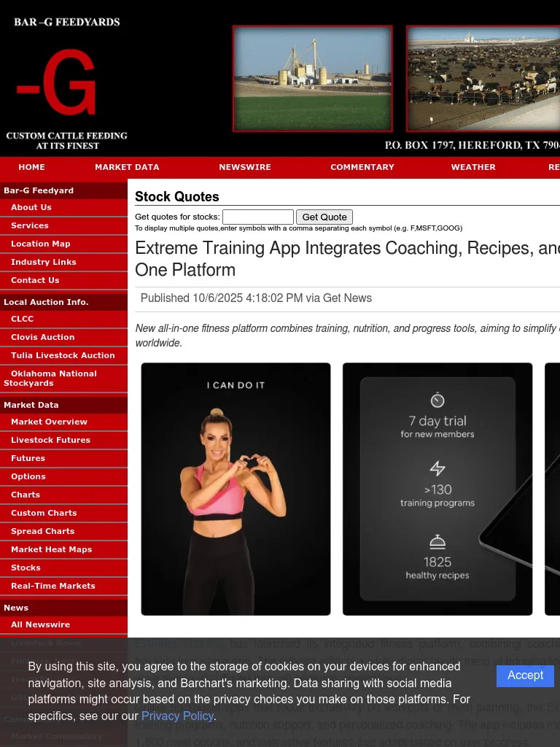Screen dimensions: 560x747
Task: Open Livestock Futures in sidebar
Action: 50,440
